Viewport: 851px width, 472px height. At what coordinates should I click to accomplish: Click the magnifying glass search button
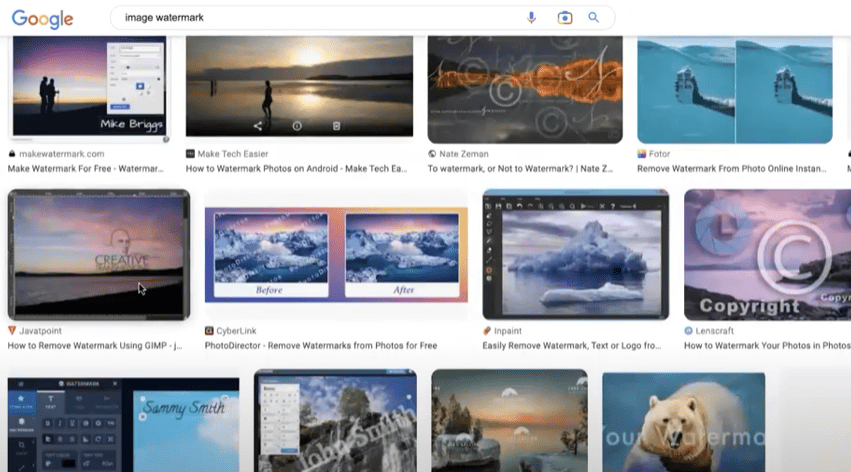click(593, 17)
